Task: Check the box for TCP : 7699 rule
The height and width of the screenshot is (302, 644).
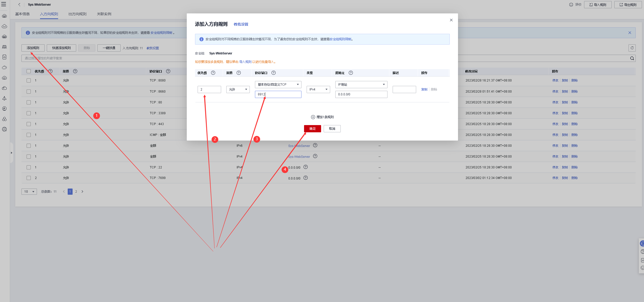Action: [29, 178]
